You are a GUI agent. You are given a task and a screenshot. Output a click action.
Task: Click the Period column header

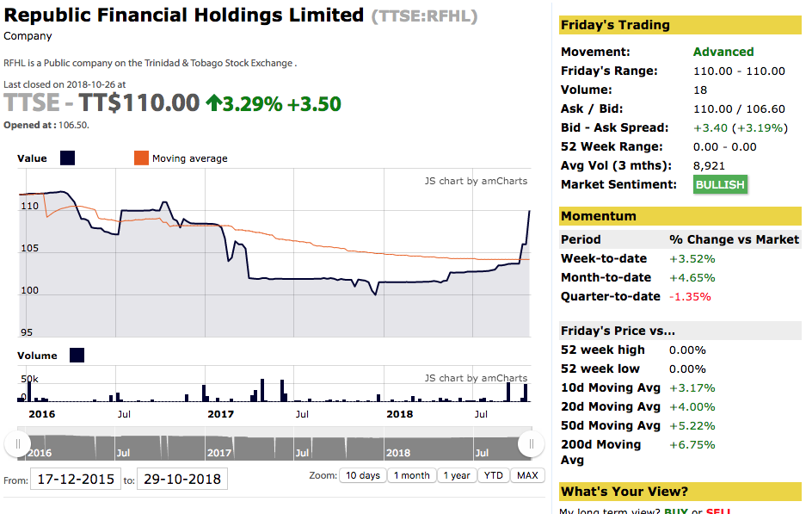(581, 239)
